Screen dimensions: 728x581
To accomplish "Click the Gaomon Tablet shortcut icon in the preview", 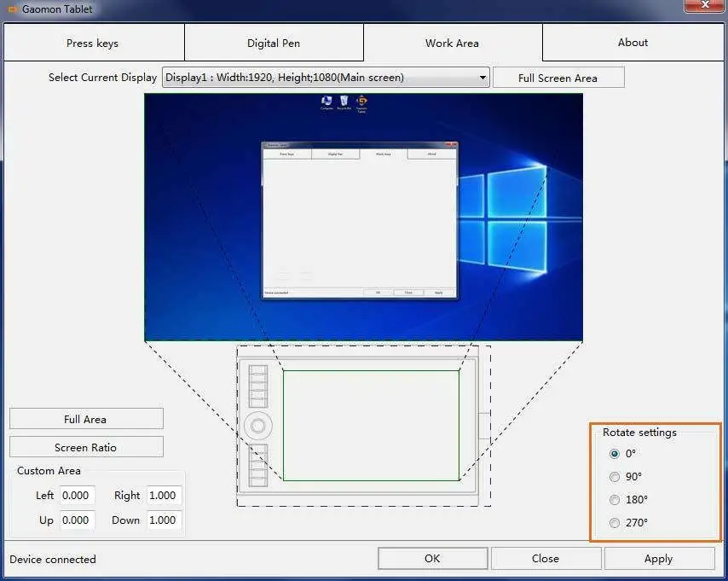I will pyautogui.click(x=361, y=102).
